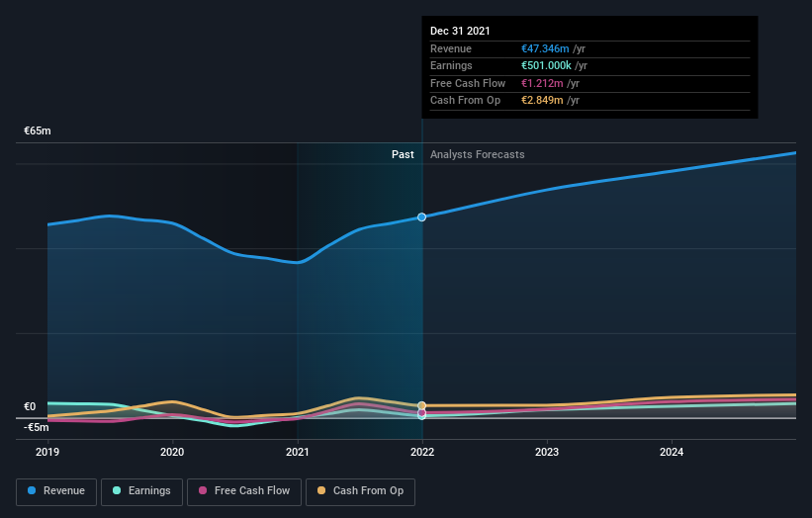Click the Past label on chart
The width and height of the screenshot is (812, 518).
403,154
